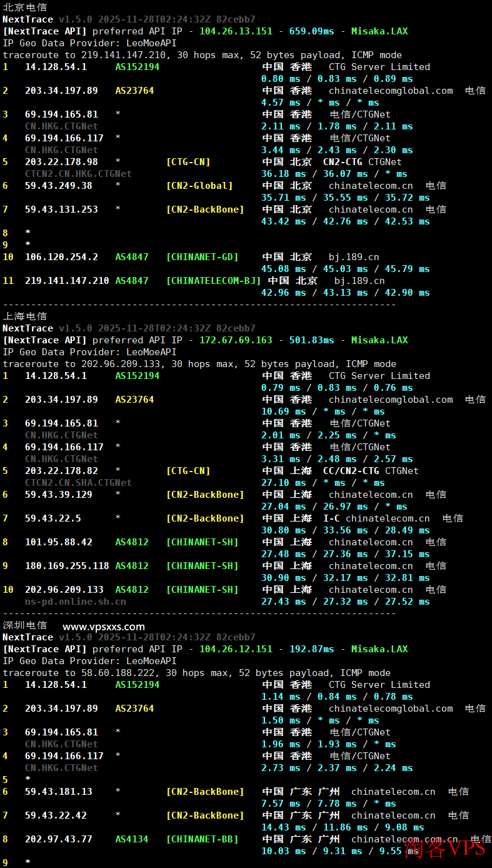Image resolution: width=492 pixels, height=868 pixels.
Task: Click hostname ns-pd.online.sh.cn
Action: tap(75, 602)
